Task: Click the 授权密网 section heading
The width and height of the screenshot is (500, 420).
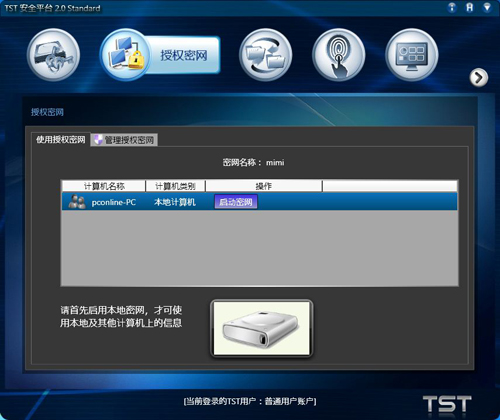Action: (47, 112)
